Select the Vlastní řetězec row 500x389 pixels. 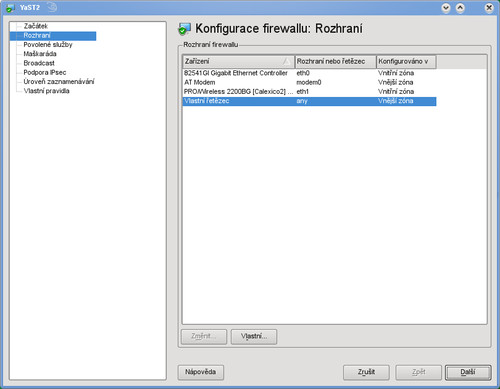[x=309, y=101]
